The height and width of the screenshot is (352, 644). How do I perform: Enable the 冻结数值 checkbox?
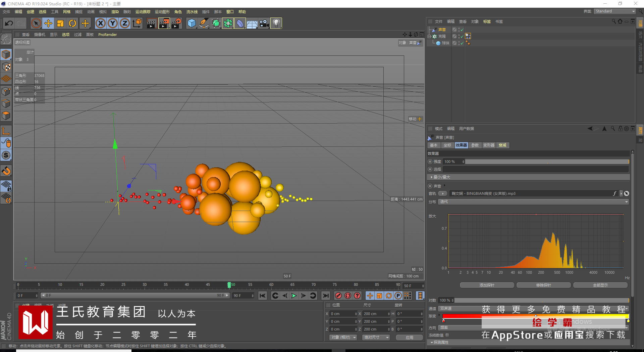(x=447, y=335)
